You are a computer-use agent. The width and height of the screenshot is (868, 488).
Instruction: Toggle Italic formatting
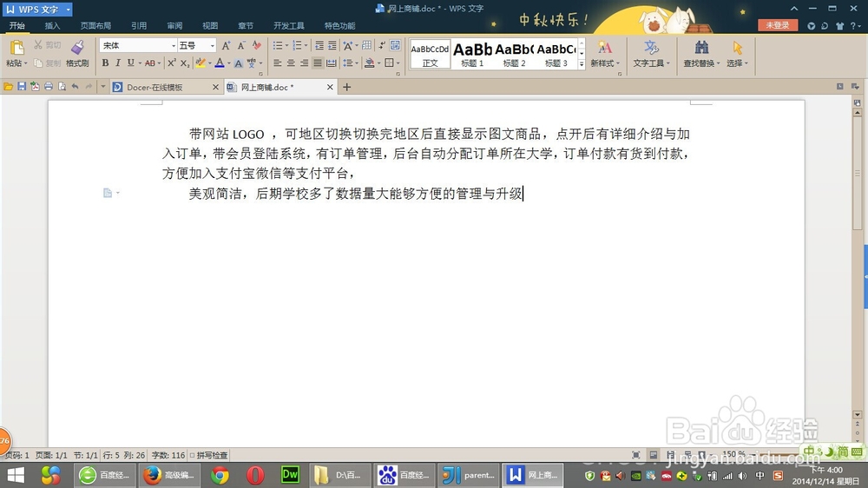(x=118, y=63)
